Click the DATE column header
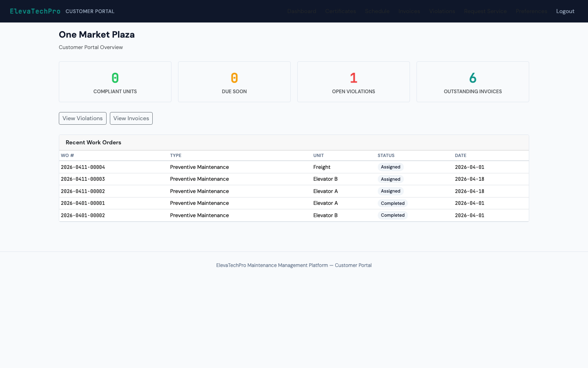The image size is (588, 368). click(x=461, y=155)
